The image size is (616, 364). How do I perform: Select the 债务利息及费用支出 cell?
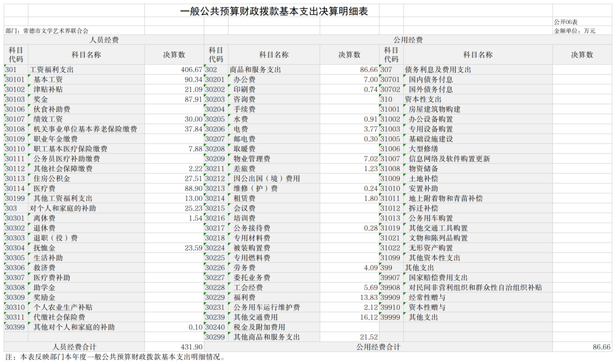(x=437, y=70)
